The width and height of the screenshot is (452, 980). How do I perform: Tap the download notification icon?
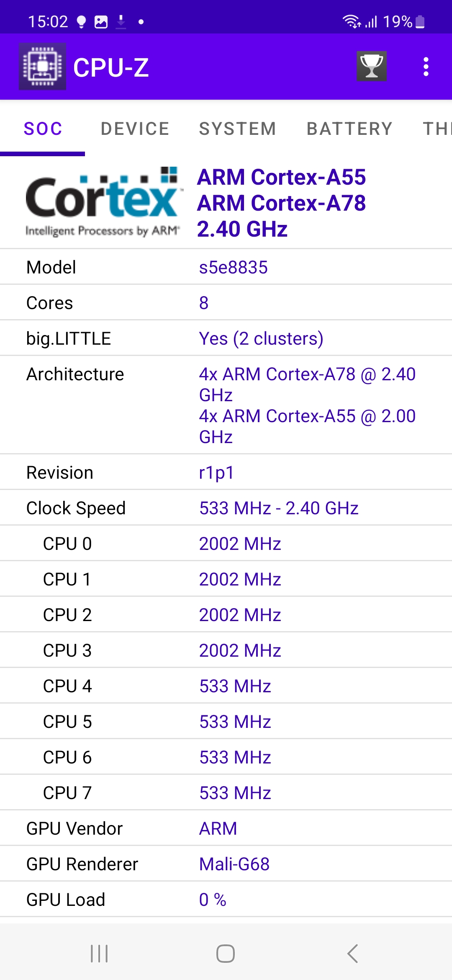pos(121,22)
